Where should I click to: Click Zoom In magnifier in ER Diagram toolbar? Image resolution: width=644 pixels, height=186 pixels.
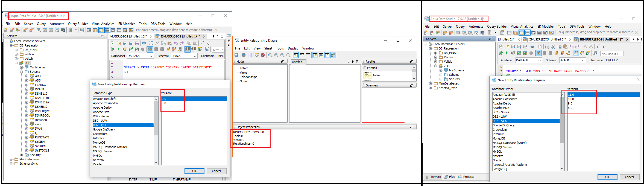coord(276,55)
